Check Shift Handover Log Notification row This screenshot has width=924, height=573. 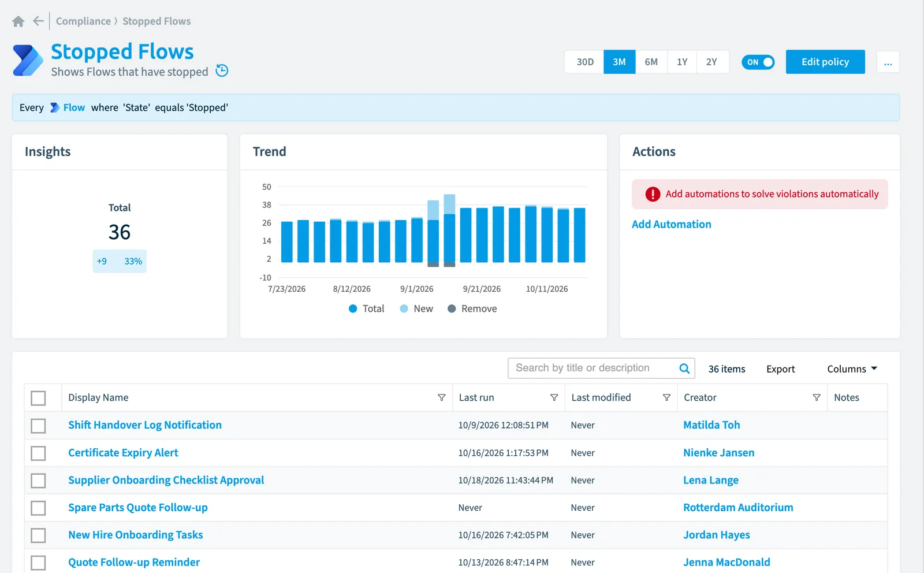pyautogui.click(x=38, y=426)
